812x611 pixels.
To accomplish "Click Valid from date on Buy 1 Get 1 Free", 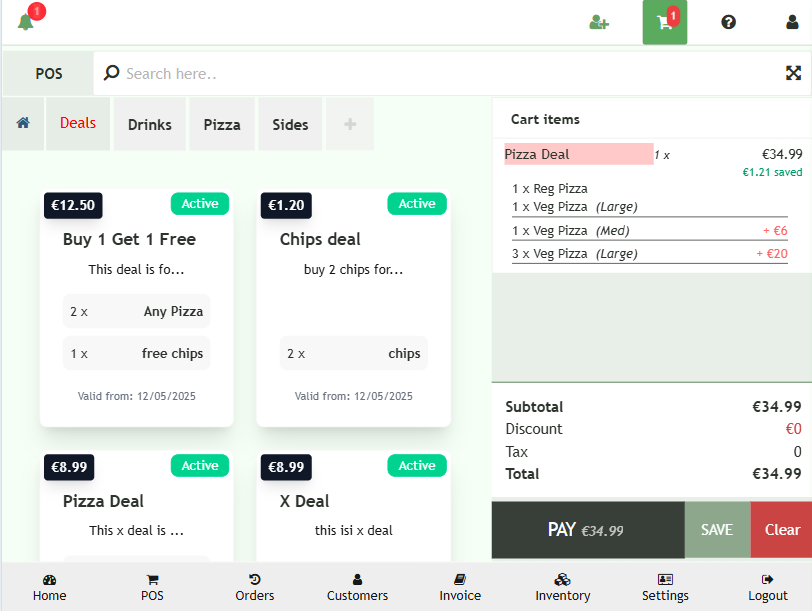I will (x=137, y=396).
